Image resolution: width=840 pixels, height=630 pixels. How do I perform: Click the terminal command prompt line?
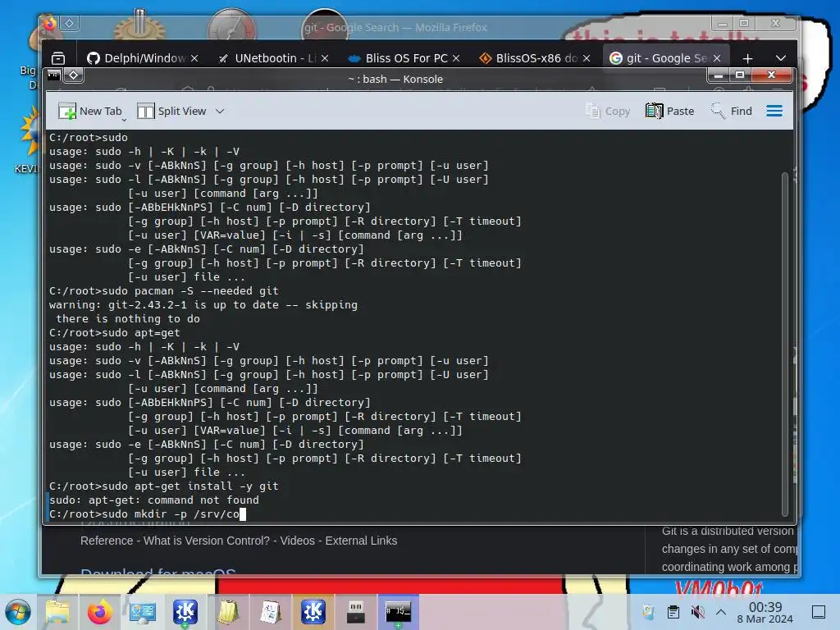pos(148,514)
